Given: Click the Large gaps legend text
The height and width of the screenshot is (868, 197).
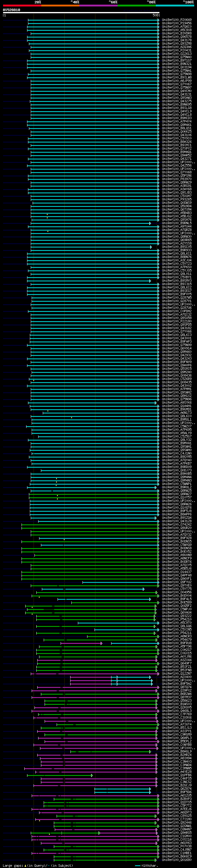Looking at the screenshot, I should (x=37, y=866).
